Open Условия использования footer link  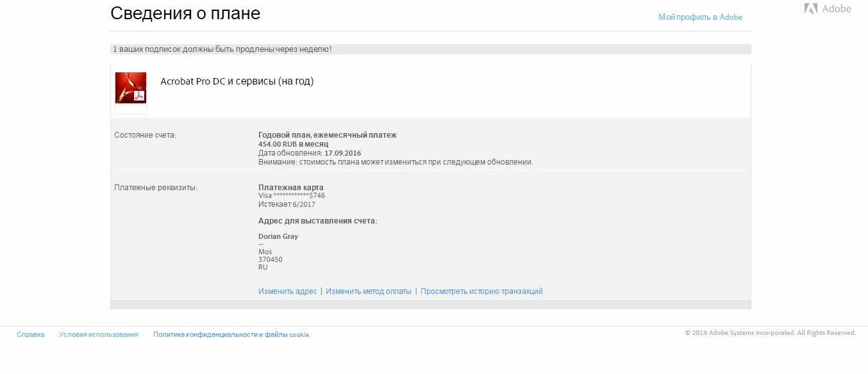pyautogui.click(x=99, y=334)
